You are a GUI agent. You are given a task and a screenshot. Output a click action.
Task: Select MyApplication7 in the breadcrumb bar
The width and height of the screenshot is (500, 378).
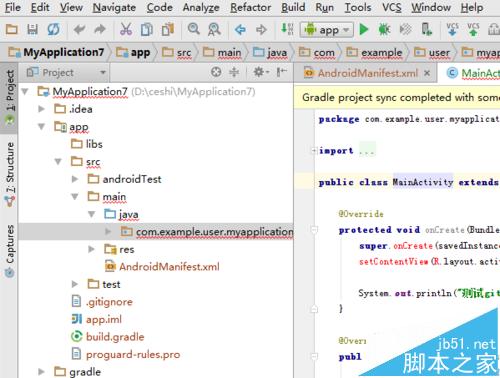[56, 52]
